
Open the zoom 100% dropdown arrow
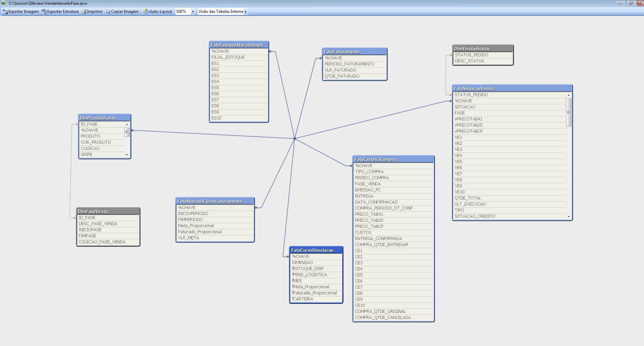tap(193, 11)
